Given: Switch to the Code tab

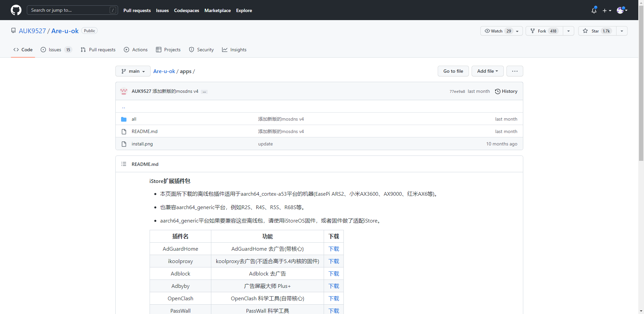Looking at the screenshot, I should (23, 50).
